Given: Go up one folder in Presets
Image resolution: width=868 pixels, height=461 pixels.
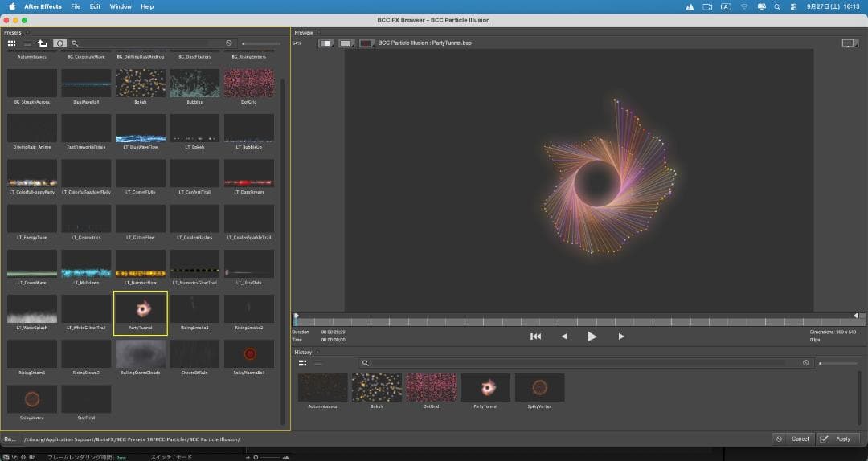Looking at the screenshot, I should [x=43, y=43].
